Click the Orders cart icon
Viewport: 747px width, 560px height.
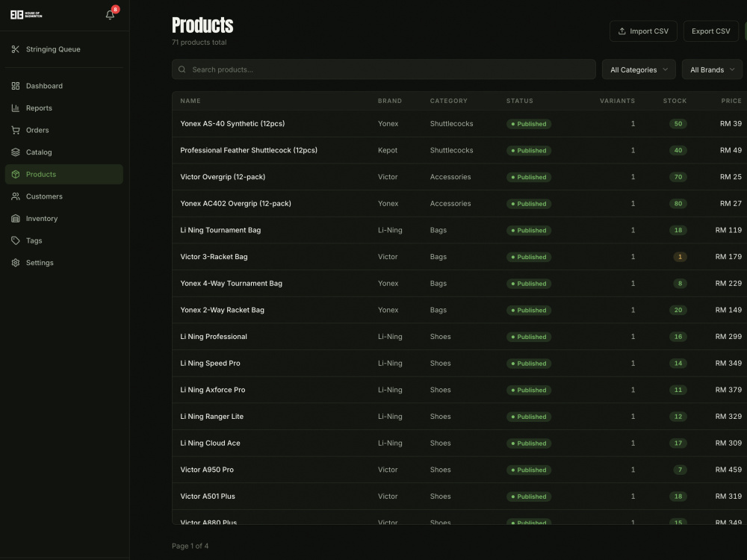click(15, 130)
